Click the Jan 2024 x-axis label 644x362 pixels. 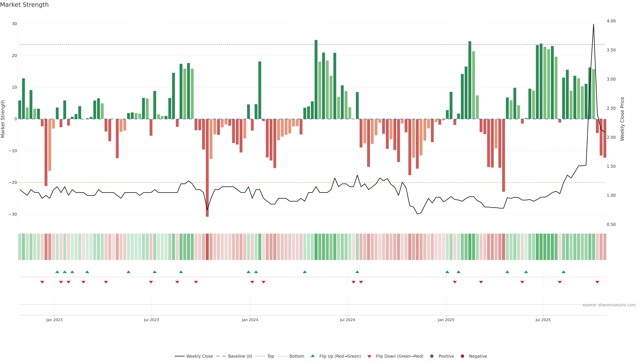click(250, 320)
